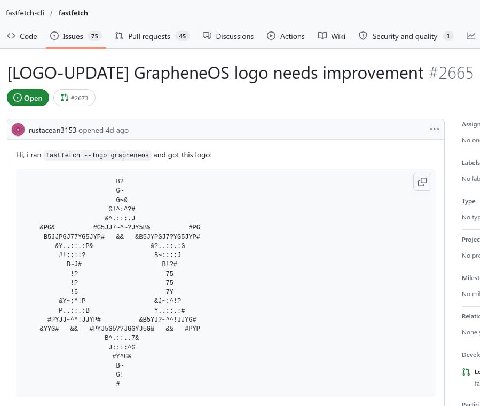The image size is (480, 406).
Task: Open rustacean3153's pink avatar
Action: tap(18, 130)
